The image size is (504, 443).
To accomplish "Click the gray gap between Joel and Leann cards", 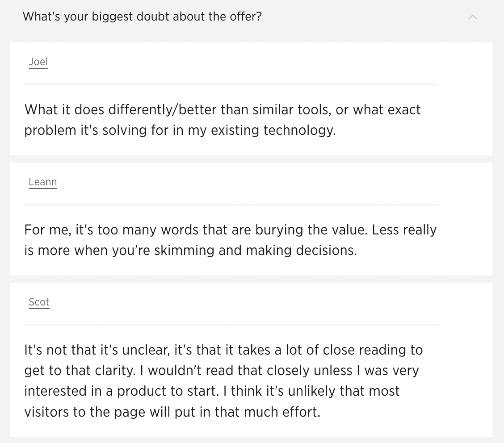I will [x=252, y=159].
